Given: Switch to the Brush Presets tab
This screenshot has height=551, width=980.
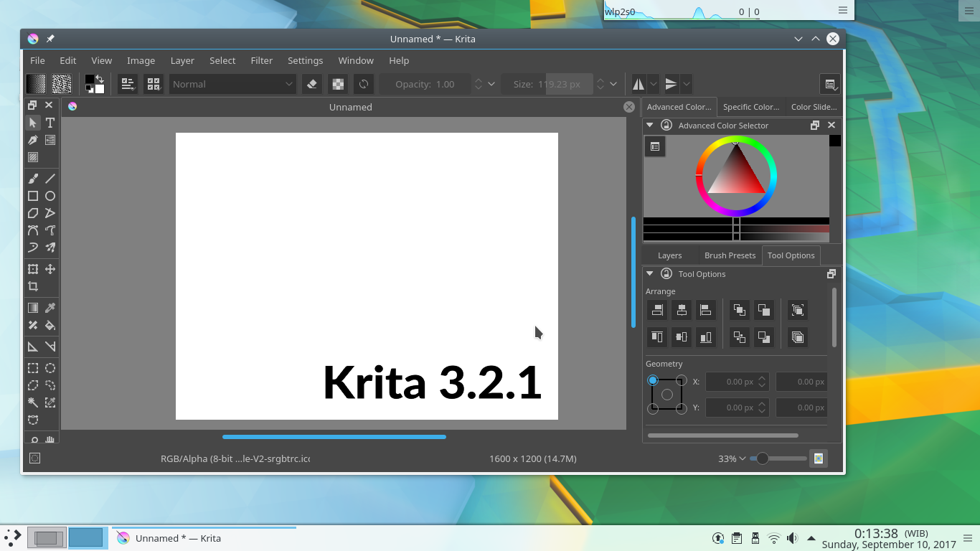Looking at the screenshot, I should tap(730, 255).
